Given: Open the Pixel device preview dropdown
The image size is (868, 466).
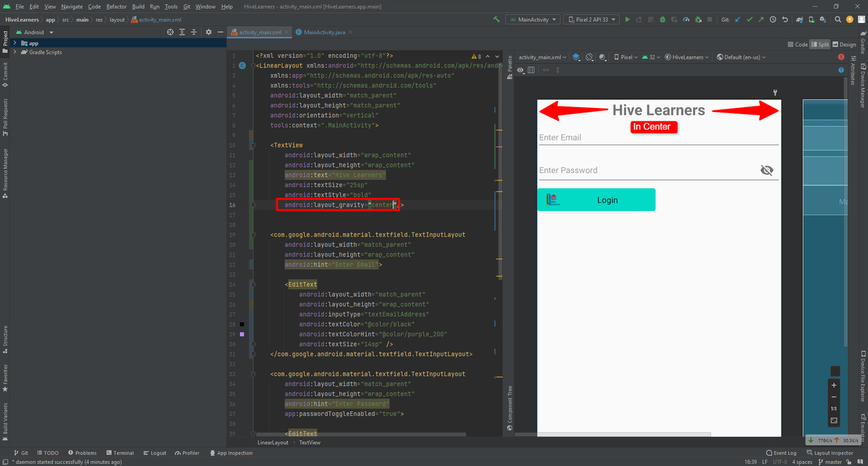Looking at the screenshot, I should pyautogui.click(x=626, y=57).
